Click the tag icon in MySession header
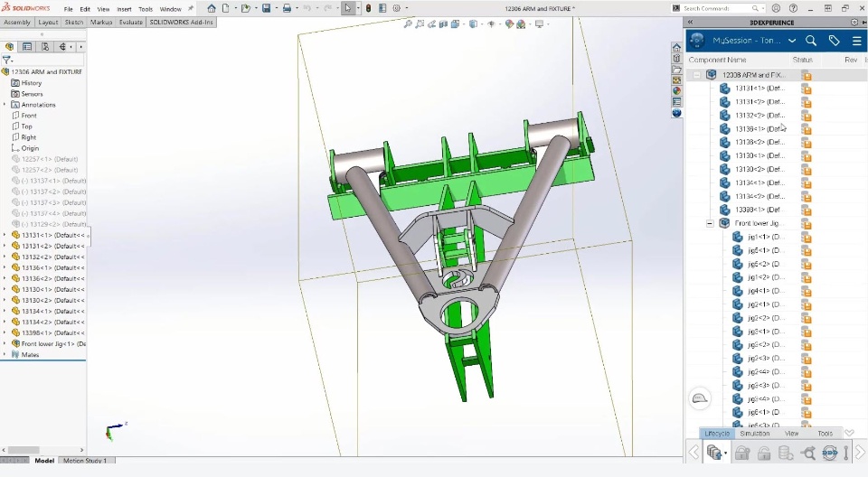The image size is (868, 477). tap(834, 41)
